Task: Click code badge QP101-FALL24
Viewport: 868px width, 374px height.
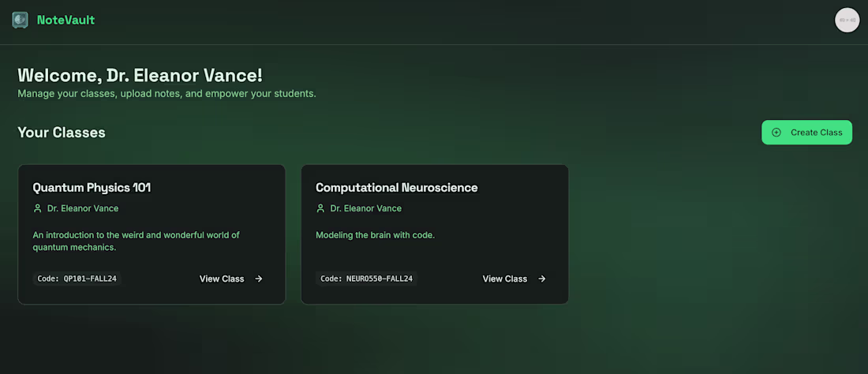Action: 77,279
